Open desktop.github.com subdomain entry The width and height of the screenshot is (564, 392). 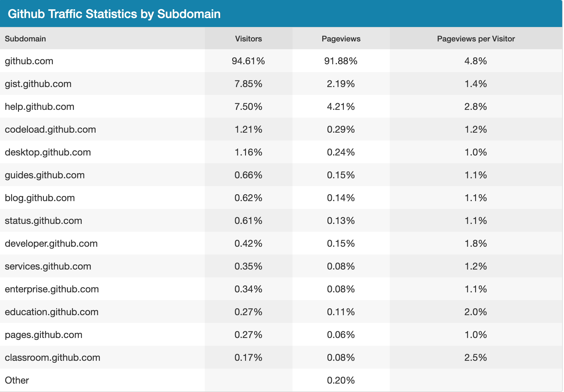pos(48,152)
